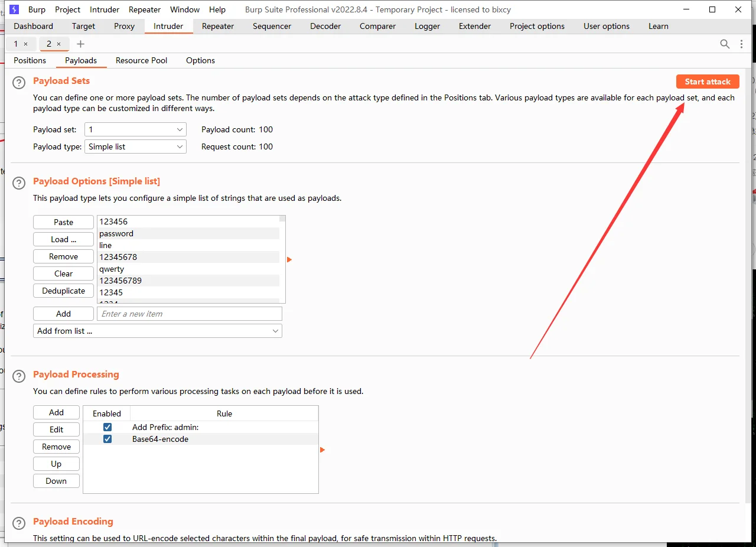Click the Payload Sets help icon

(19, 83)
